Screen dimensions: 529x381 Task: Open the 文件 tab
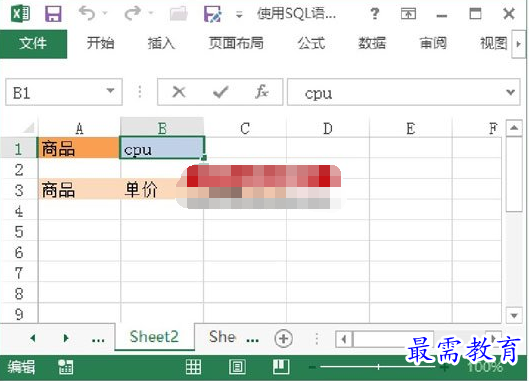click(x=33, y=44)
